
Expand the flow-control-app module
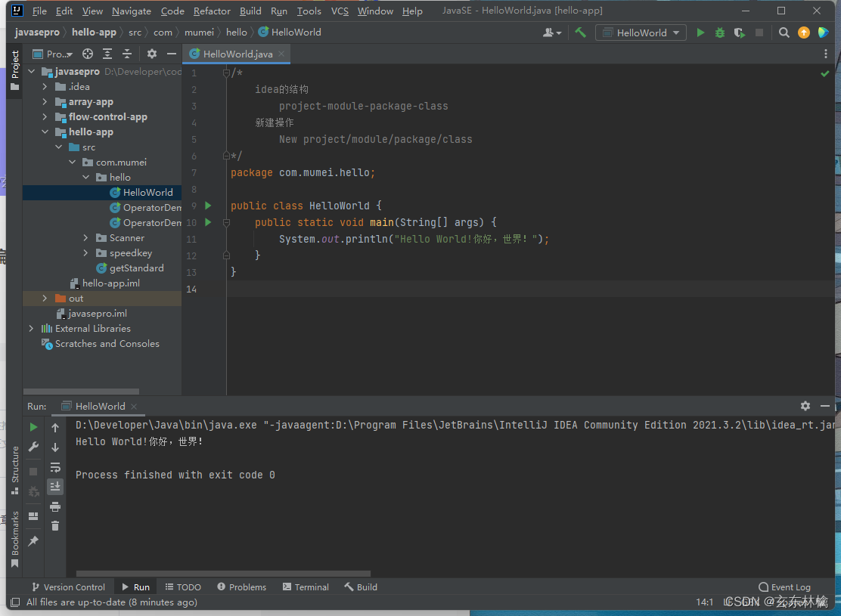click(x=45, y=116)
